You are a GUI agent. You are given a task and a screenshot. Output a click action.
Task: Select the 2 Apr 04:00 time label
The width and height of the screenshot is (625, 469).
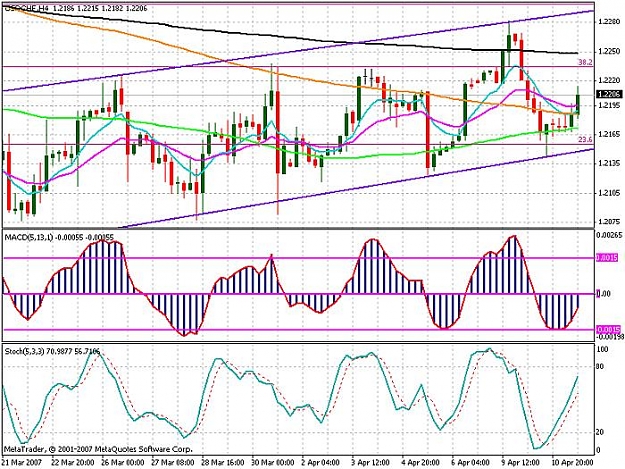(x=321, y=463)
